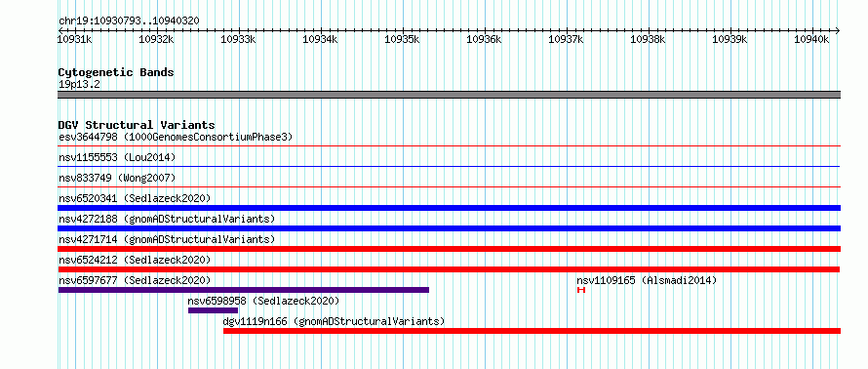Click the DGV Structural Variants title
Image resolution: width=868 pixels, height=369 pixels.
coord(137,125)
